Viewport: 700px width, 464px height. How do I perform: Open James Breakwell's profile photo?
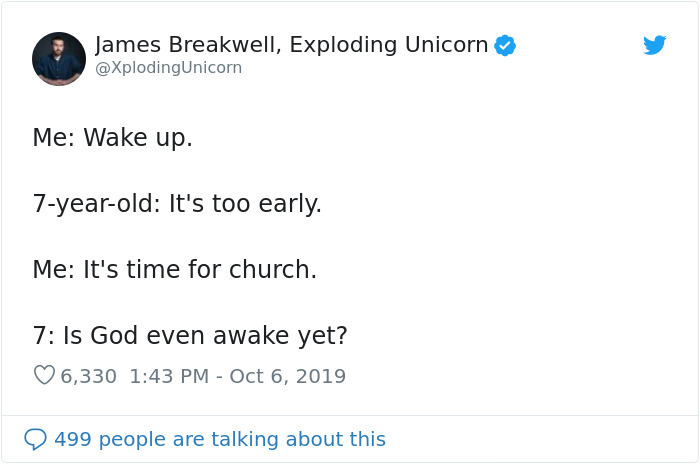click(59, 58)
